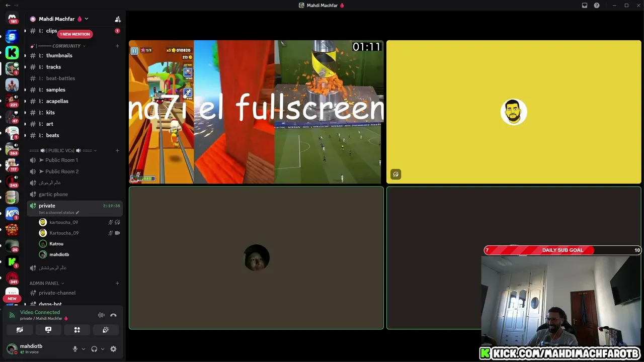Go back using the title bar arrow
Image resolution: width=644 pixels, height=362 pixels.
click(x=8, y=6)
